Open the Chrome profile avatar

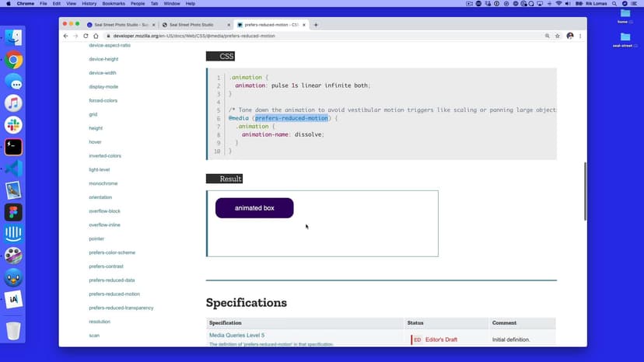[x=569, y=36]
